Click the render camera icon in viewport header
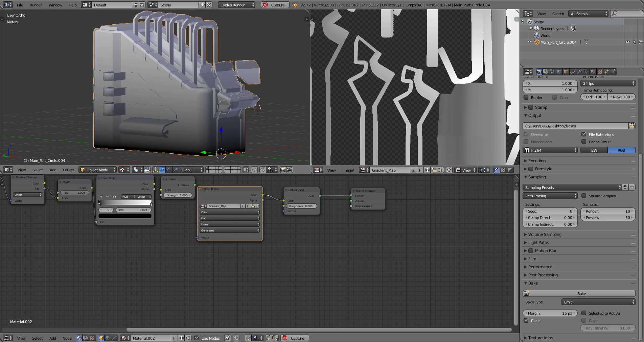This screenshot has width=644, height=342. pos(283,170)
